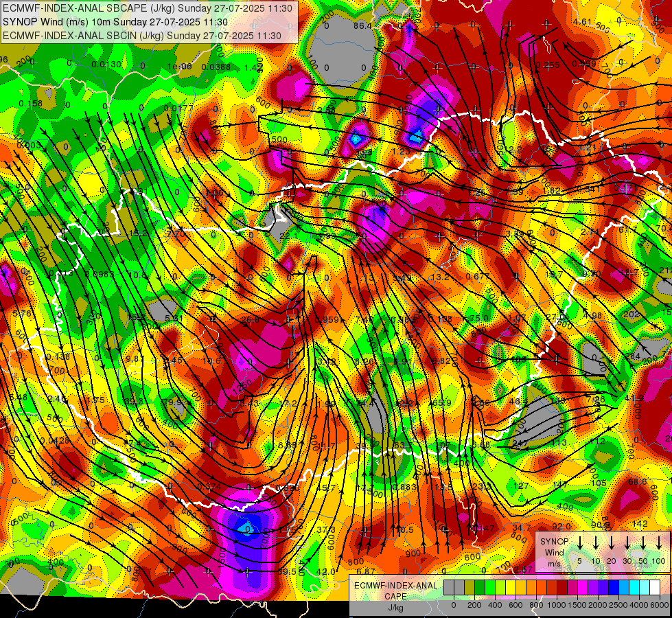Click the 6000 tick label on color scale
Image resolution: width=672 pixels, height=618 pixels.
tap(660, 605)
